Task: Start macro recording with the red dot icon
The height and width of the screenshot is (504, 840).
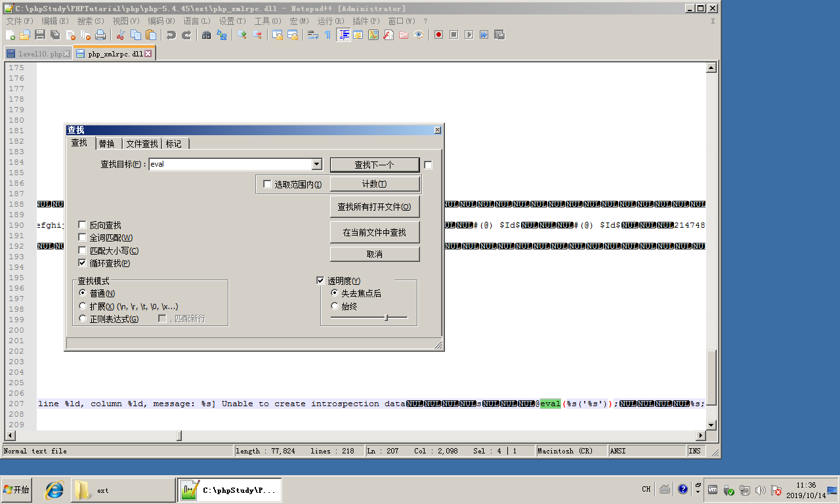Action: pos(438,35)
